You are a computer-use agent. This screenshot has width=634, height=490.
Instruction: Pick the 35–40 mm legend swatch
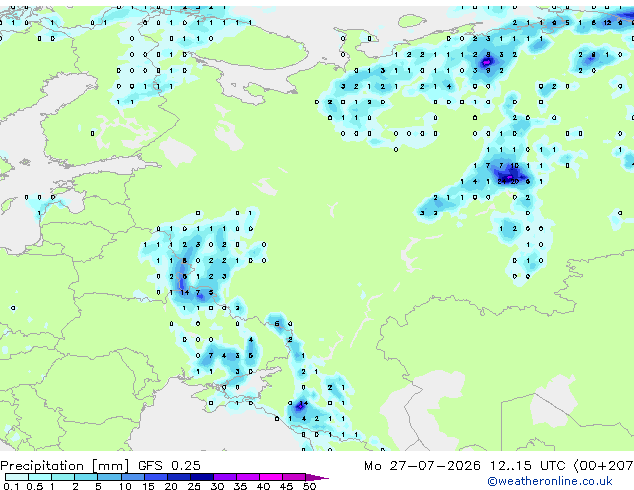(x=247, y=477)
